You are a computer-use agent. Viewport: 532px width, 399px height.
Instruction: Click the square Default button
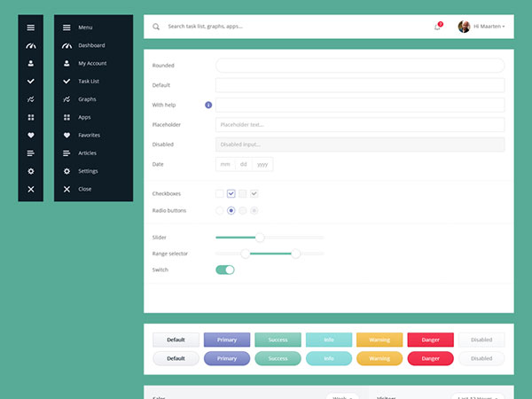(x=176, y=340)
